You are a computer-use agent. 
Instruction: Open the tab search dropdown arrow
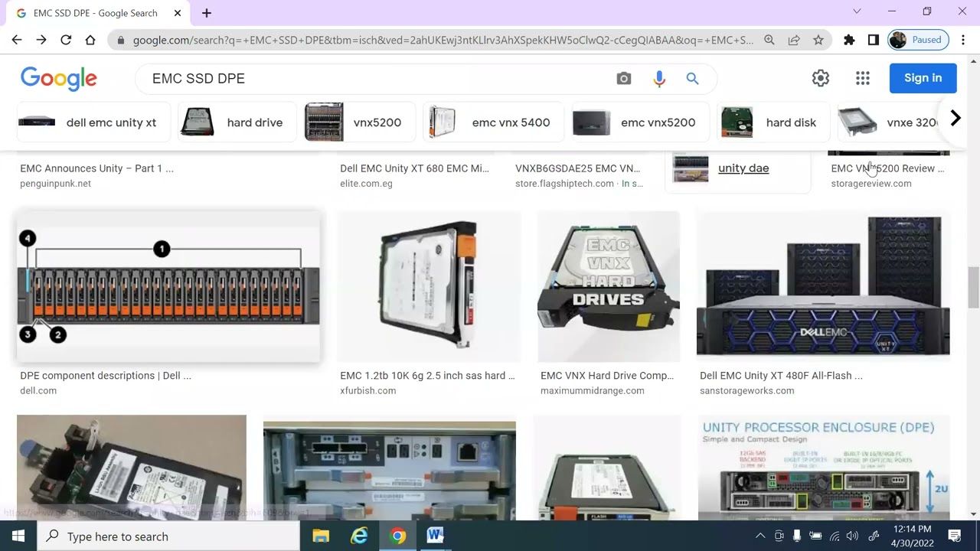tap(857, 11)
